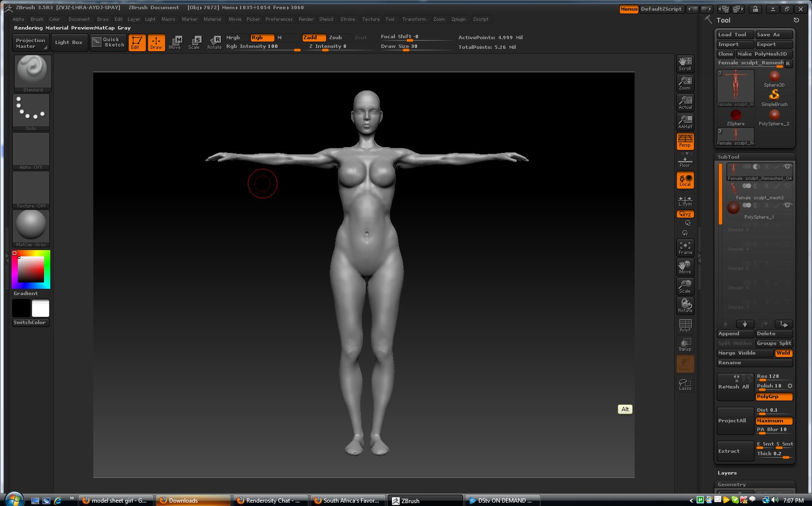Click the Frame icon
This screenshot has width=812, height=506.
(x=685, y=247)
